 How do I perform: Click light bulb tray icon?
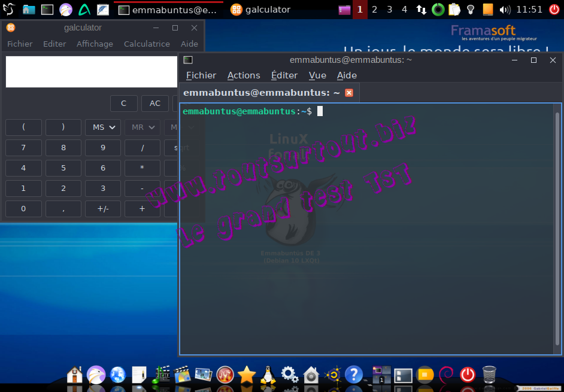click(471, 10)
